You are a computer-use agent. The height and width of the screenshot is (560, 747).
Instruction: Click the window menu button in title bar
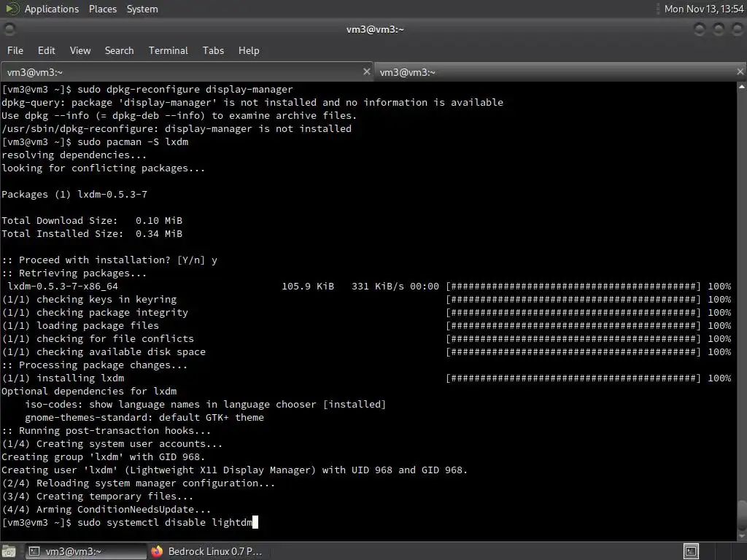(x=9, y=29)
